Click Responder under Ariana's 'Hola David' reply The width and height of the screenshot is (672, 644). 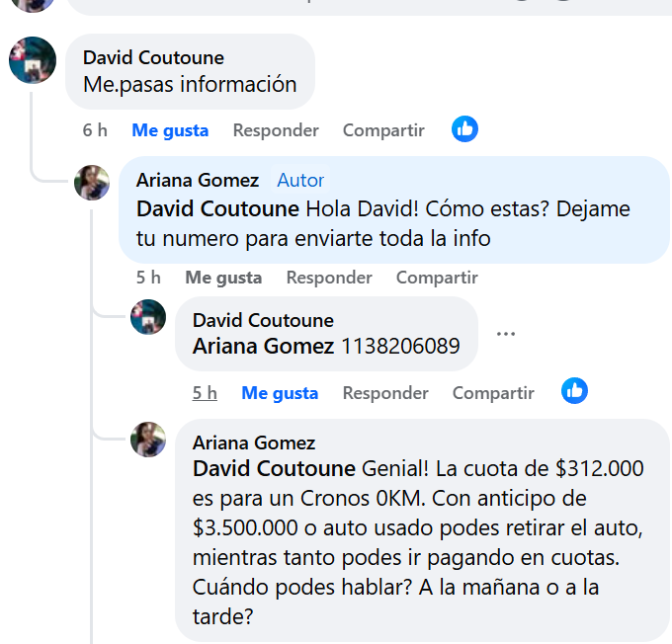[329, 278]
